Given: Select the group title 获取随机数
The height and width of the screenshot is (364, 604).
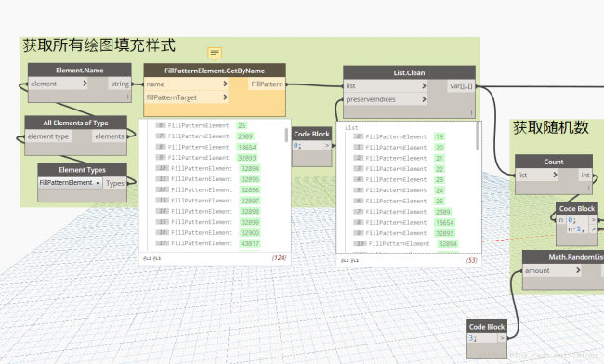Looking at the screenshot, I should point(551,127).
